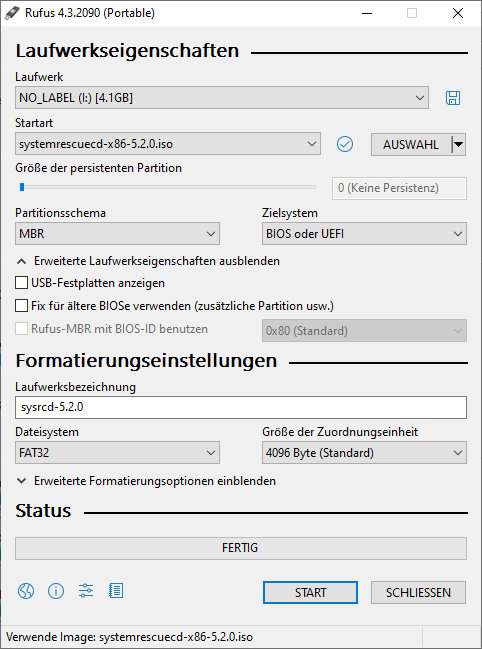The width and height of the screenshot is (482, 649).
Task: Open the AUSWAHL split-button arrow
Action: [x=458, y=144]
